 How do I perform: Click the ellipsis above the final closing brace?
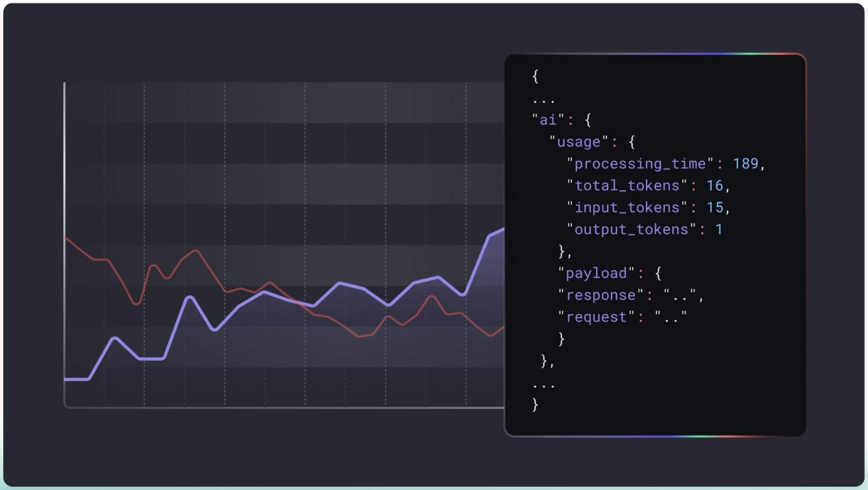[x=543, y=386]
